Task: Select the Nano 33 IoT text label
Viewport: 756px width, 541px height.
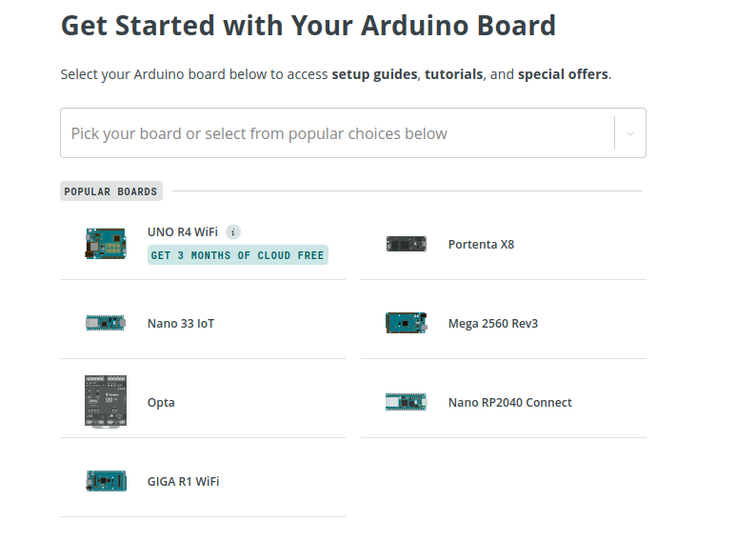Action: tap(181, 324)
